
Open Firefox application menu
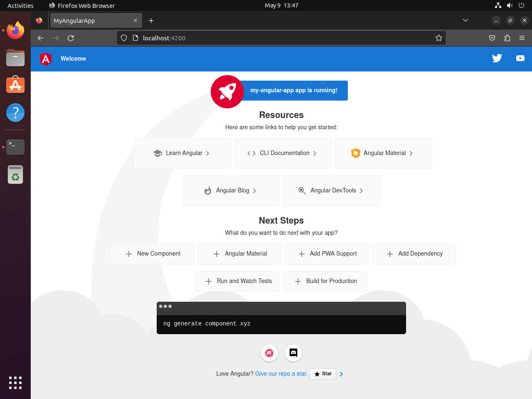click(x=522, y=38)
